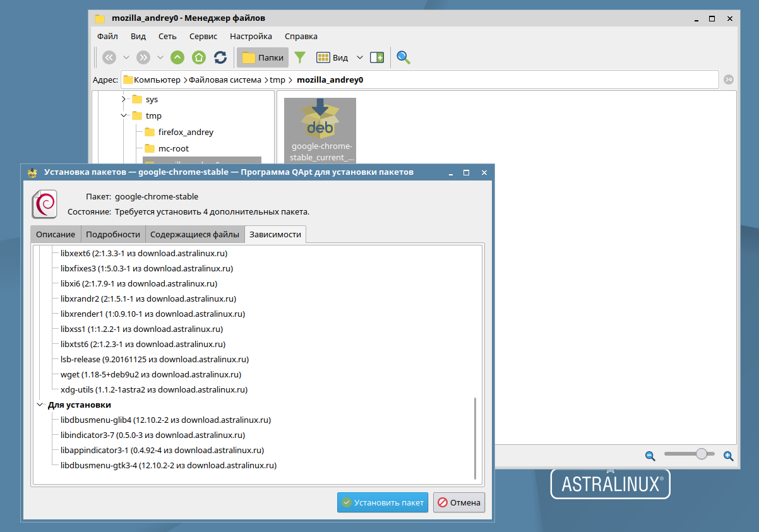Switch to the Описание tab
759x532 pixels.
[56, 234]
